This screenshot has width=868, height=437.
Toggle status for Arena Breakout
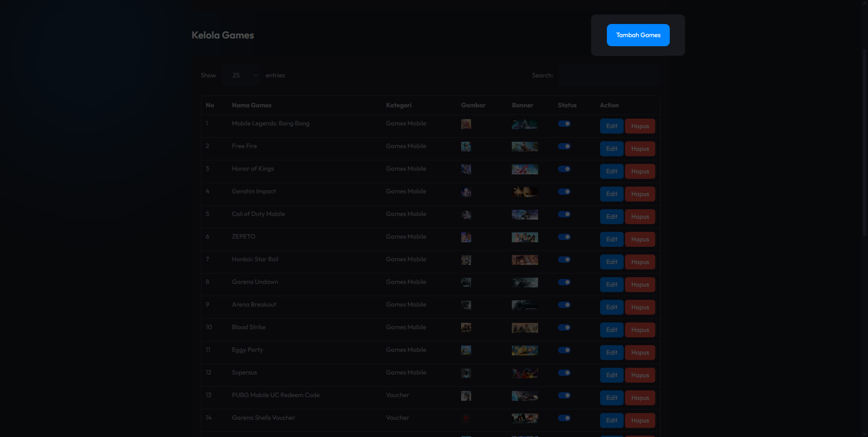[x=564, y=305]
